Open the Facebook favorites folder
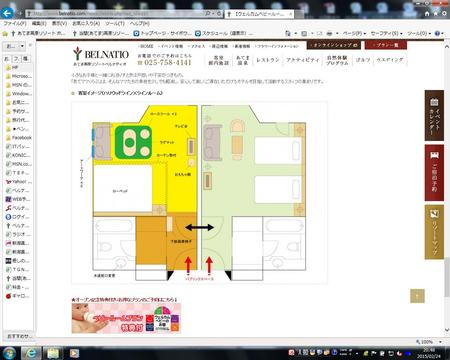Screen dimensions: 450x360 pyautogui.click(x=19, y=137)
